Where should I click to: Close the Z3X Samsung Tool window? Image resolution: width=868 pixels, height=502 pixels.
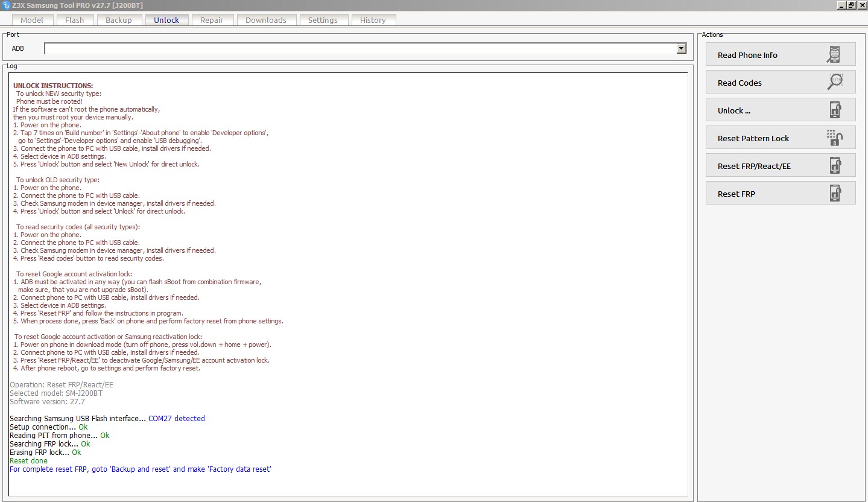861,5
